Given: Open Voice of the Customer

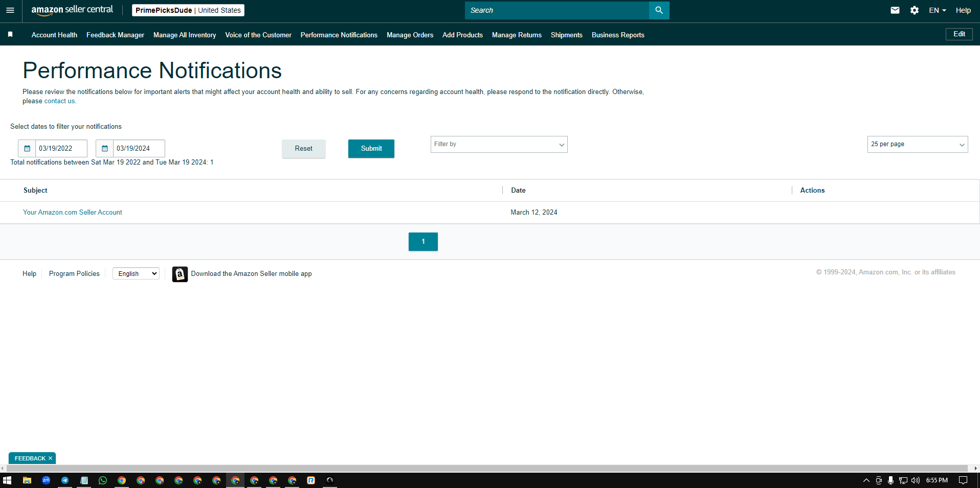Looking at the screenshot, I should [258, 35].
